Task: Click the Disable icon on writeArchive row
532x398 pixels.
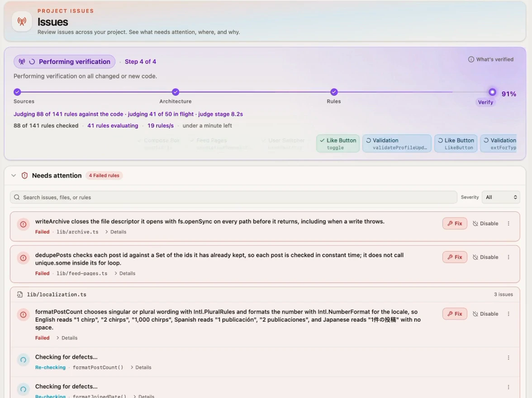Action: tap(475, 223)
